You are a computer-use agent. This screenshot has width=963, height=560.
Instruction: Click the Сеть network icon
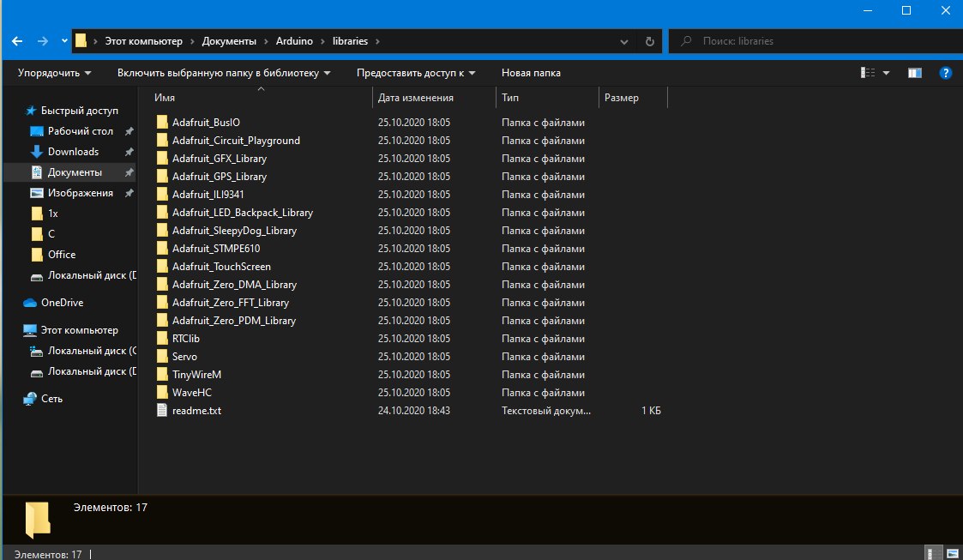29,399
